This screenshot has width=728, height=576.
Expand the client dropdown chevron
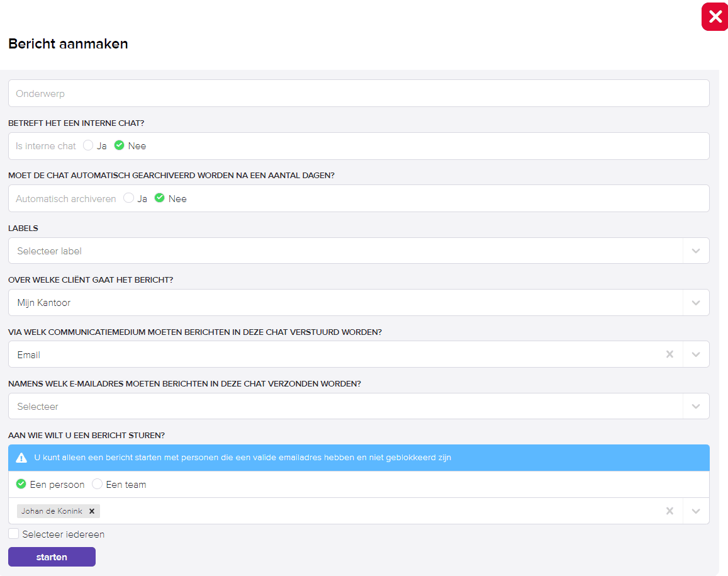tap(696, 303)
